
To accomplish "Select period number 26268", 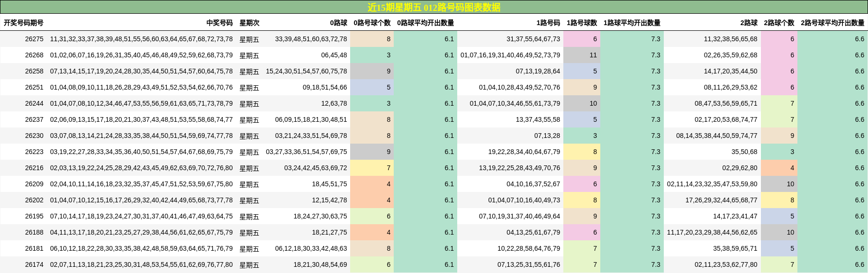I will tap(34, 55).
